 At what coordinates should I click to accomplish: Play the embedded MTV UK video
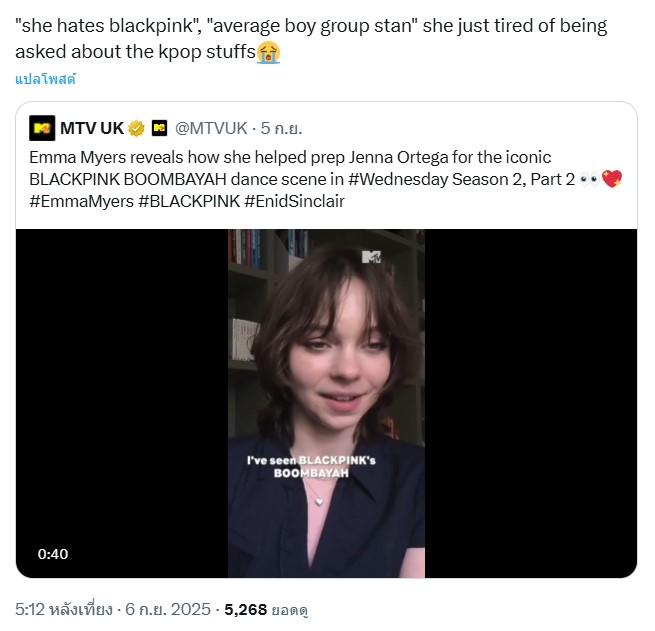click(326, 403)
